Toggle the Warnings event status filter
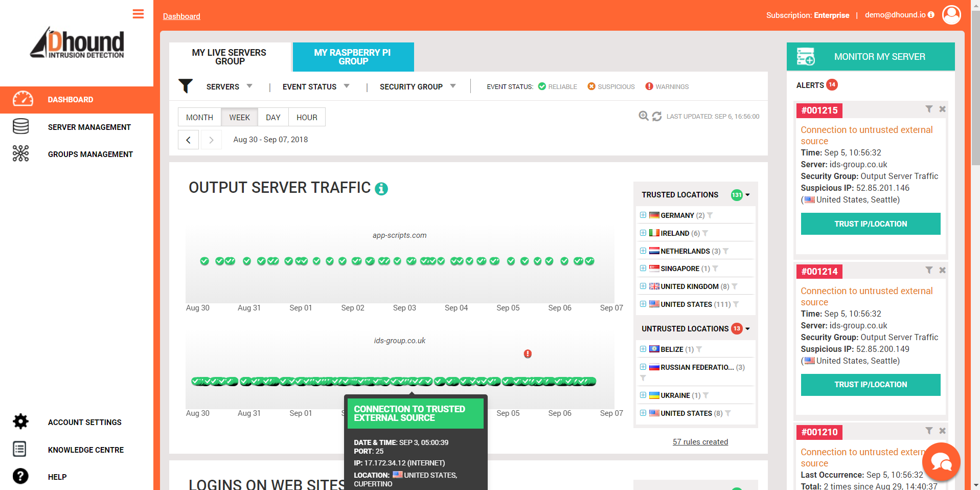This screenshot has height=490, width=980. click(667, 86)
